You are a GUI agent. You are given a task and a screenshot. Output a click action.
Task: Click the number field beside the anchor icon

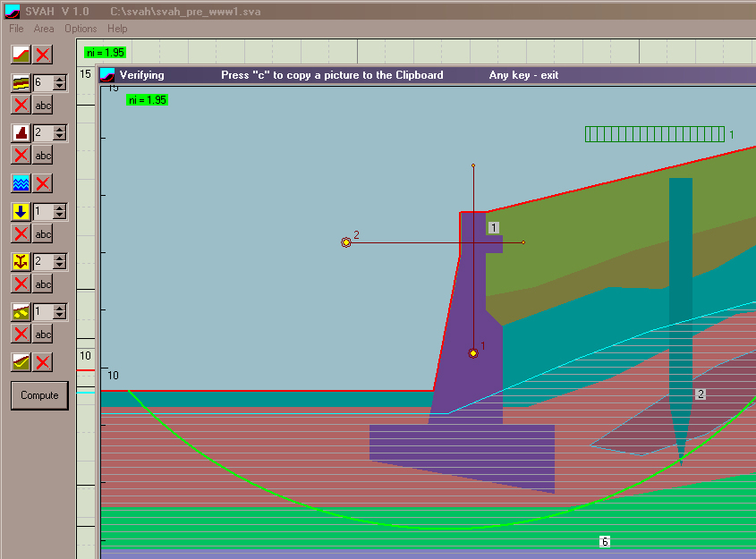[43, 262]
